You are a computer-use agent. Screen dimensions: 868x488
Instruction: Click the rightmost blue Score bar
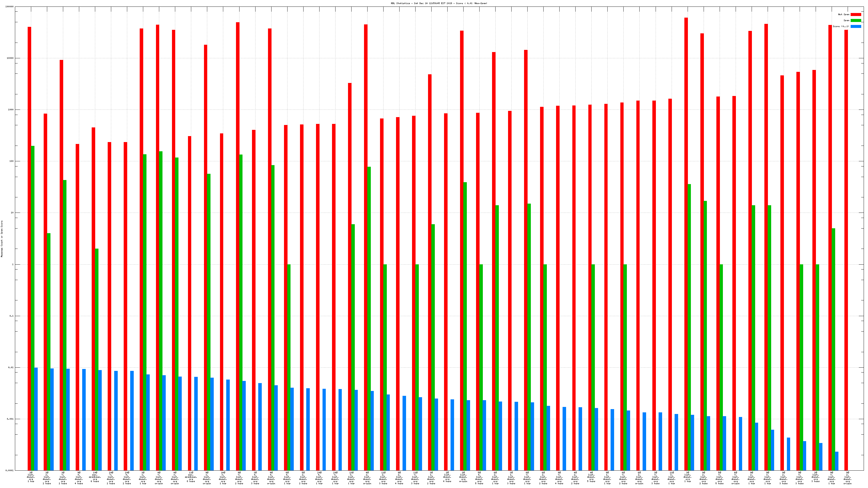pyautogui.click(x=837, y=461)
